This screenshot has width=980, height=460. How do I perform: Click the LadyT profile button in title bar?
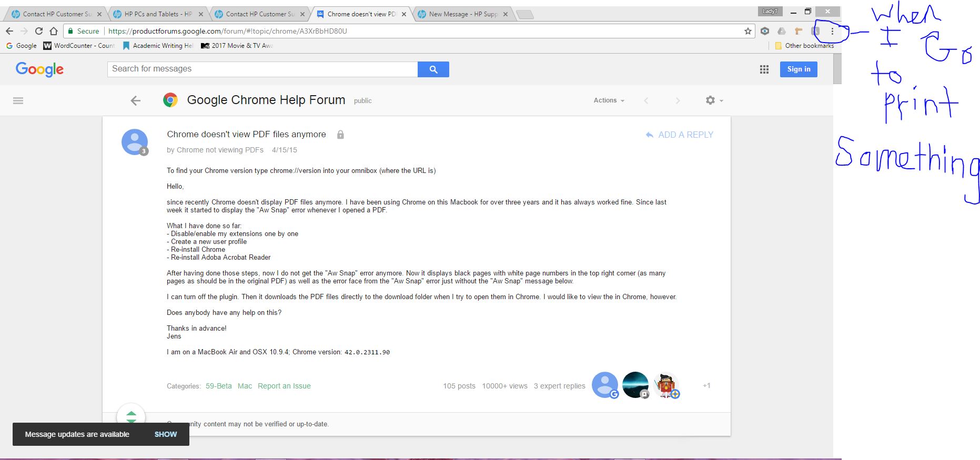(x=770, y=12)
